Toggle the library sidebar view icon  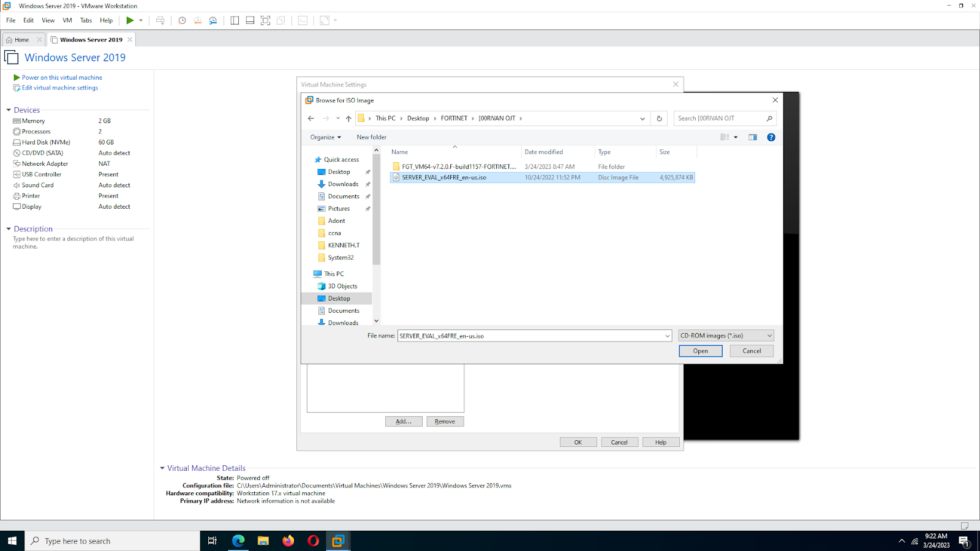(x=235, y=20)
